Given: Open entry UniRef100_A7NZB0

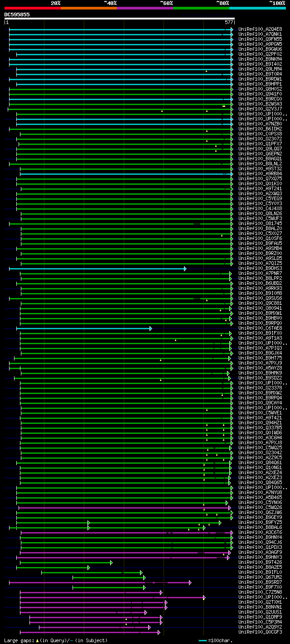Looking at the screenshot, I should point(260,124).
